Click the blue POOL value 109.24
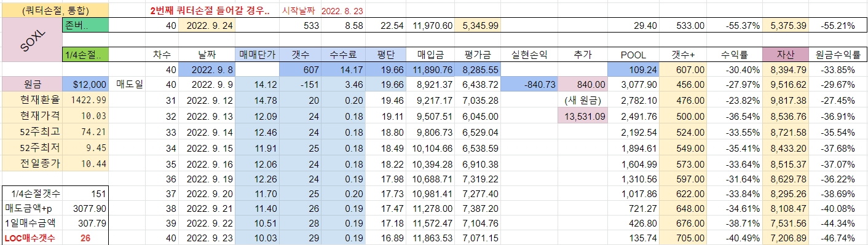This screenshot has height=245, width=868. click(x=633, y=69)
